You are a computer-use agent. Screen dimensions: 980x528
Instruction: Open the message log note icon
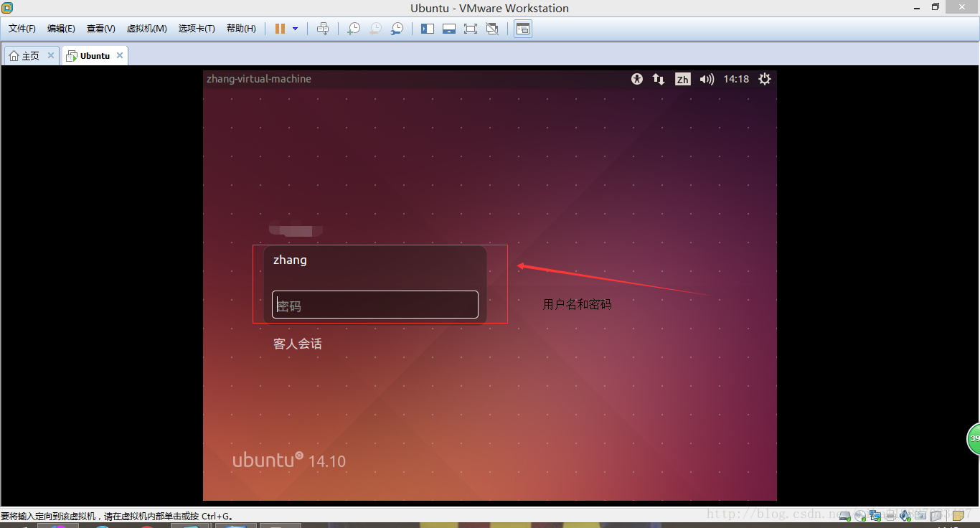(x=958, y=515)
